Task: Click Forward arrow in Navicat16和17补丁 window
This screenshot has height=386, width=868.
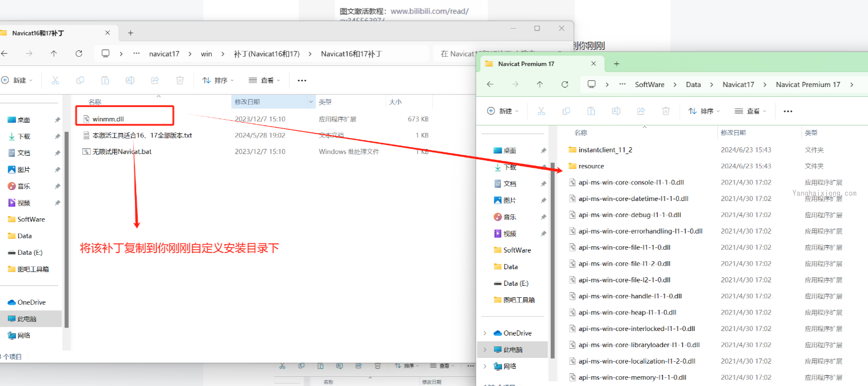Action: 29,53
